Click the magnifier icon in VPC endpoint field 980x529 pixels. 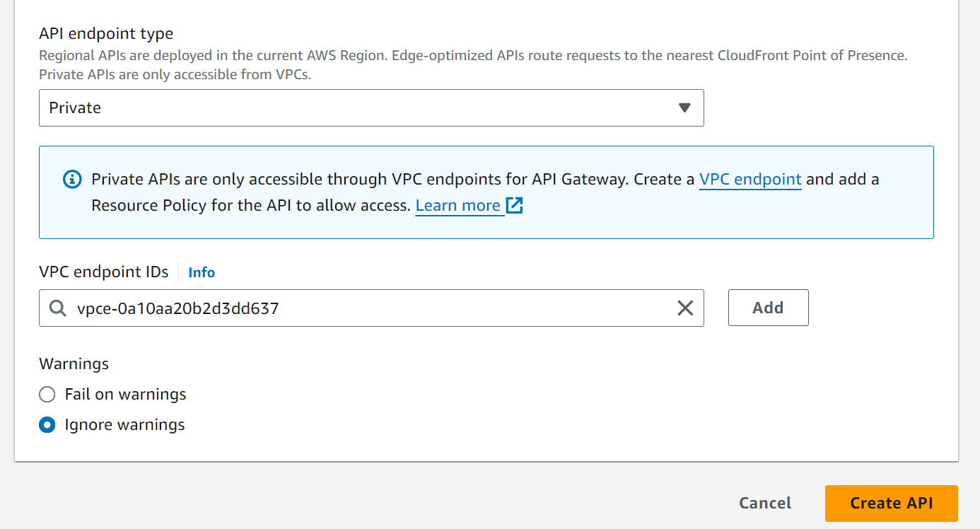pyautogui.click(x=57, y=308)
